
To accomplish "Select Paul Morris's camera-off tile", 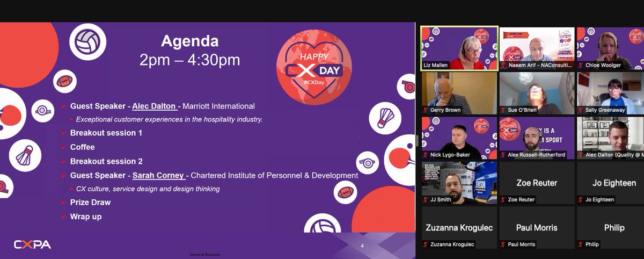I will (537, 227).
